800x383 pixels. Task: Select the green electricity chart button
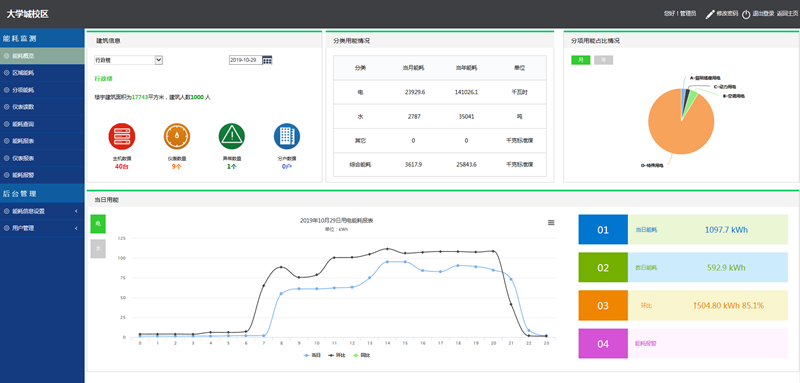coord(98,224)
